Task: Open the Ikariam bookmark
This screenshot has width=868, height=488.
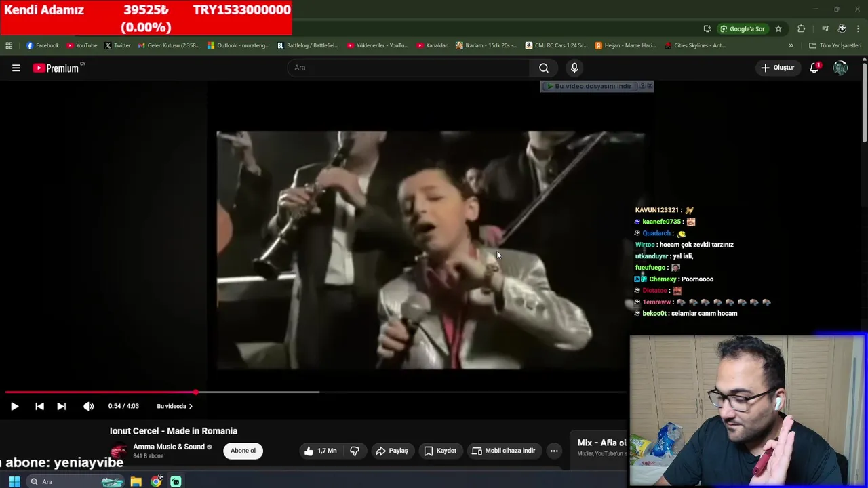Action: [486, 45]
